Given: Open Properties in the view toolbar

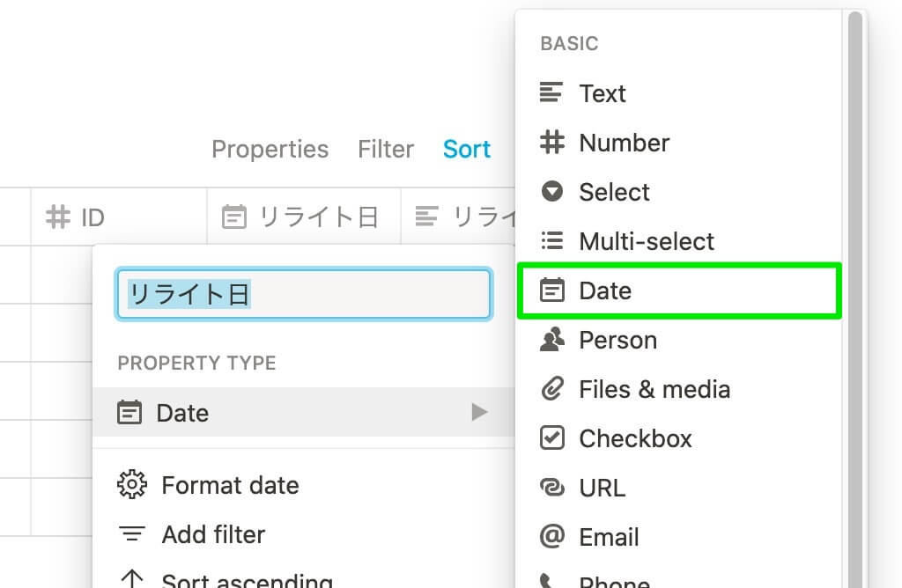Looking at the screenshot, I should [270, 150].
